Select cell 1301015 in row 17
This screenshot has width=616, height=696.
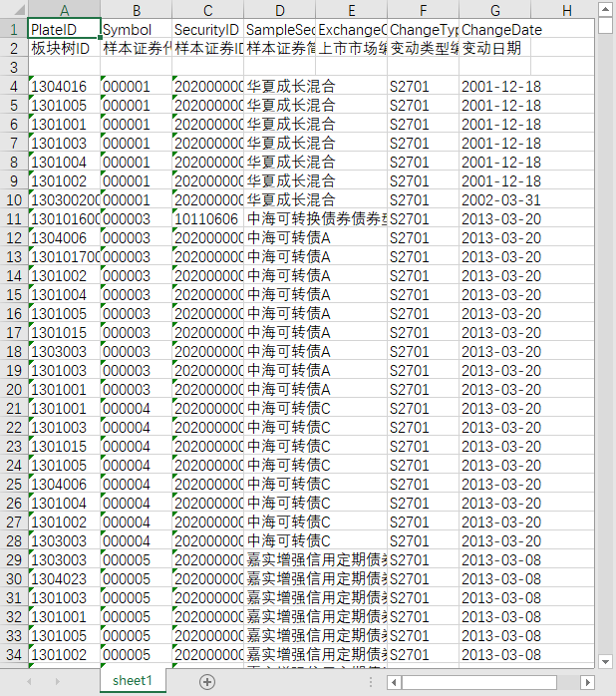65,332
